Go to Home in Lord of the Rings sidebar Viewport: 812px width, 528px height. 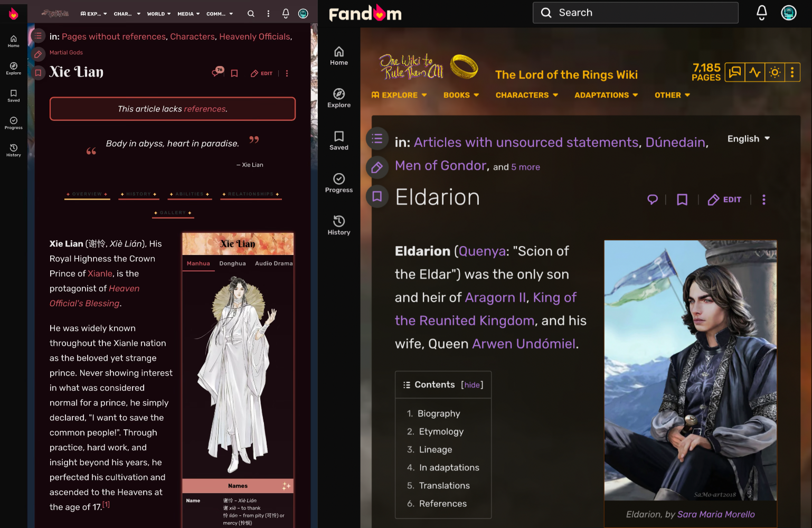339,56
